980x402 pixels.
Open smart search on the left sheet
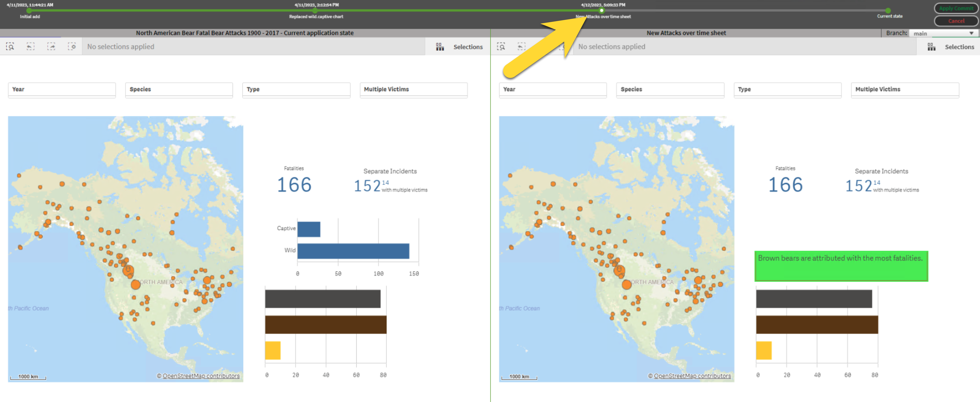coord(11,46)
